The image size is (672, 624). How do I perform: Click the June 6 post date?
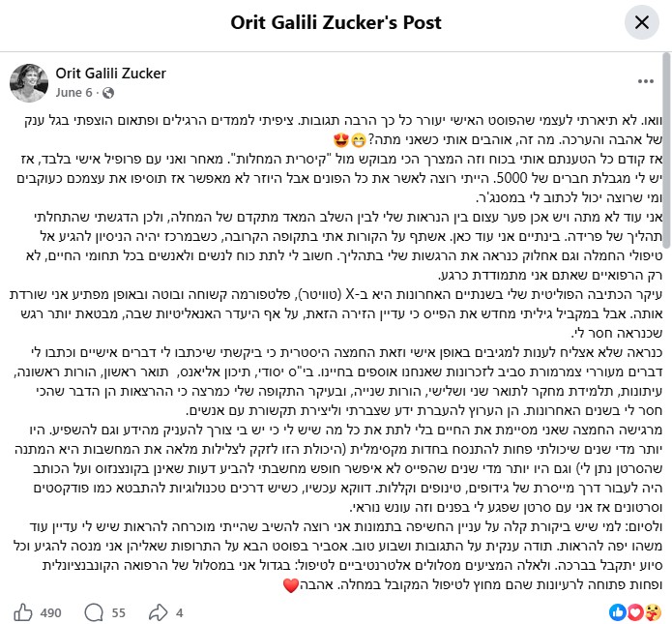click(73, 93)
